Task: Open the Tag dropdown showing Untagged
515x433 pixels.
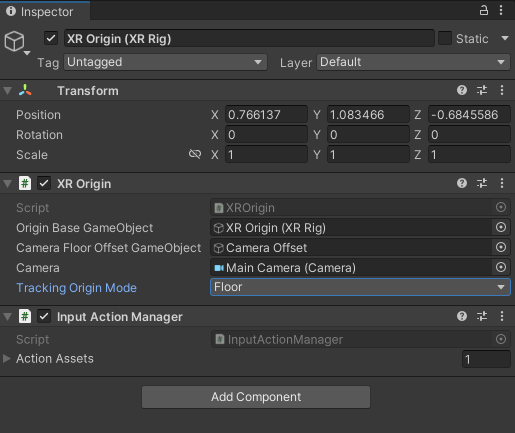Action: click(165, 62)
